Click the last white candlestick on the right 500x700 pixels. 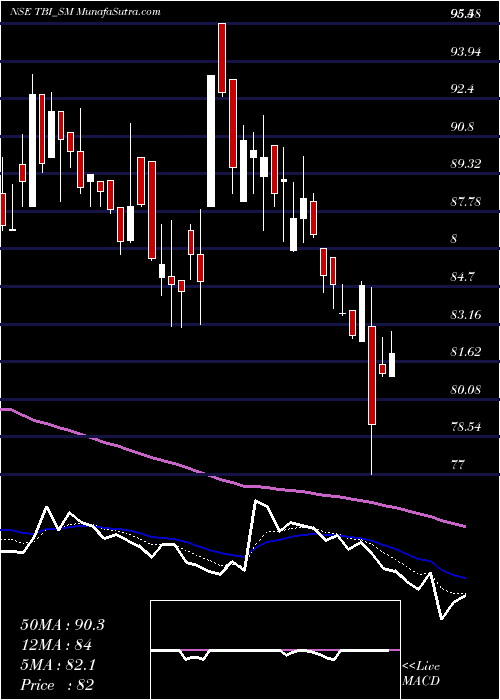[x=392, y=365]
